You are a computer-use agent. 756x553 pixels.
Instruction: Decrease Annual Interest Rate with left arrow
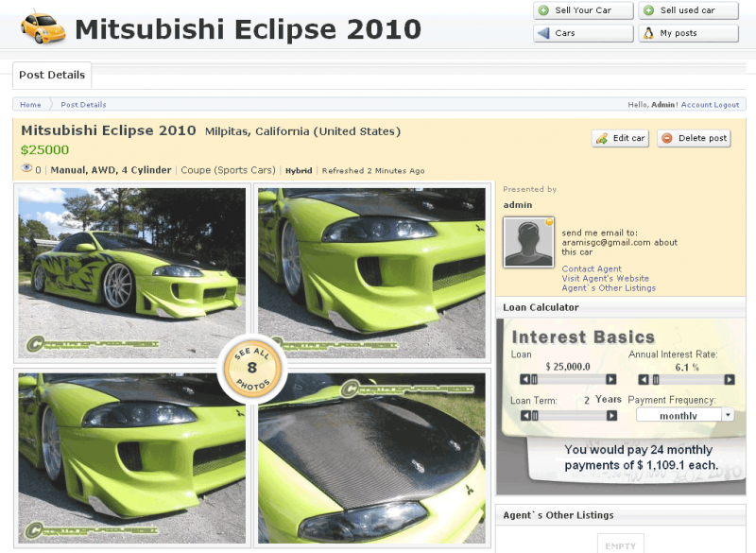coord(644,380)
